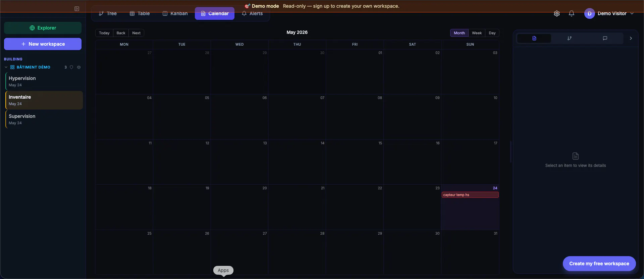Open the Supervision workspace
This screenshot has height=279, width=644.
pos(44,119)
